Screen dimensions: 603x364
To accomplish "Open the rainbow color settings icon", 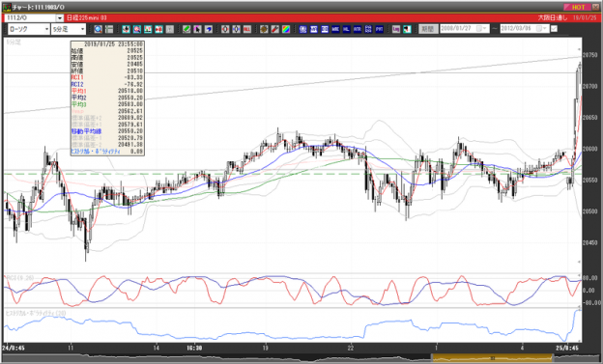I will tap(286, 29).
